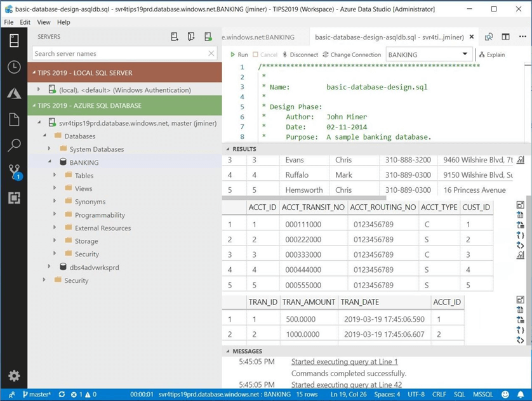The image size is (532, 401).
Task: Click master branch in status bar
Action: click(x=37, y=394)
